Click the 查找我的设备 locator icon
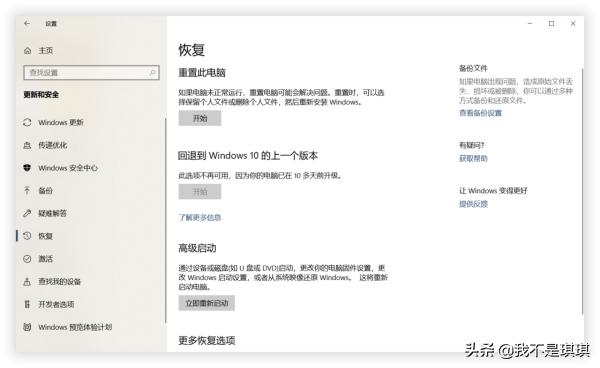600x368 pixels. coord(27,282)
